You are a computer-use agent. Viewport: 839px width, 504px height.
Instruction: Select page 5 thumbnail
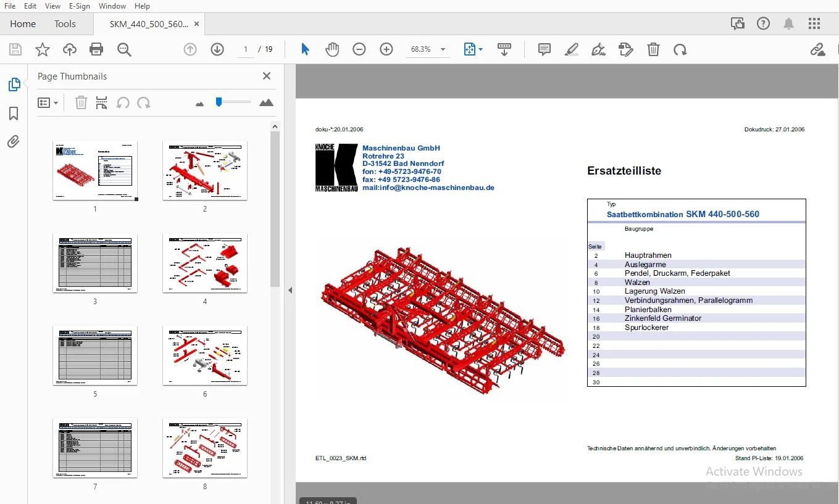point(95,355)
